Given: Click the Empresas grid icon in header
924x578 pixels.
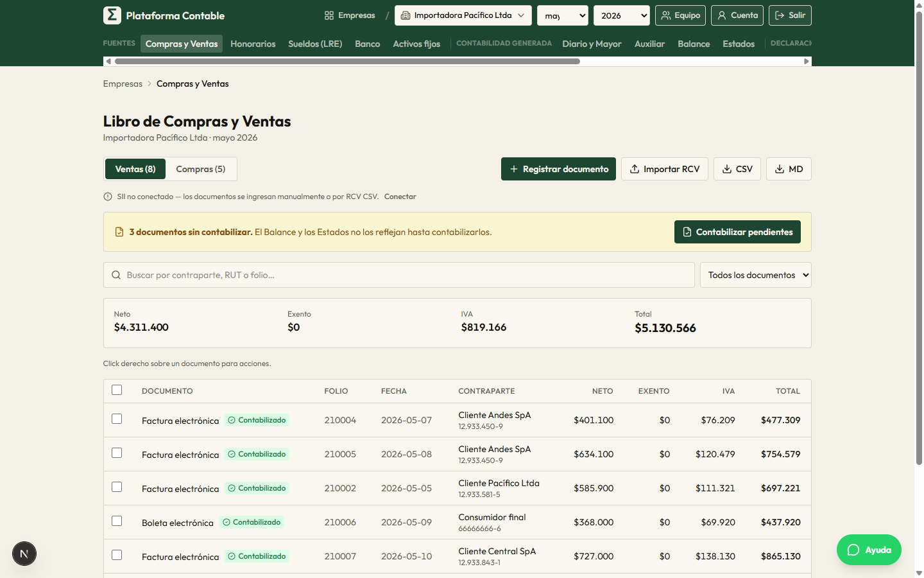Looking at the screenshot, I should coord(329,15).
